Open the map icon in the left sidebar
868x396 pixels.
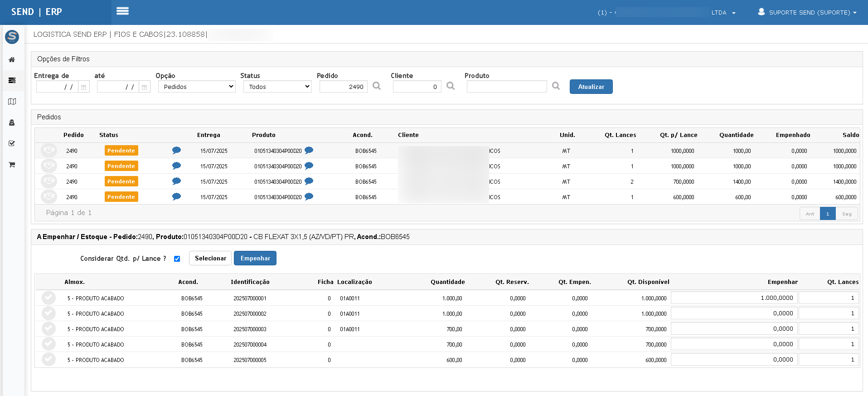pyautogui.click(x=12, y=102)
